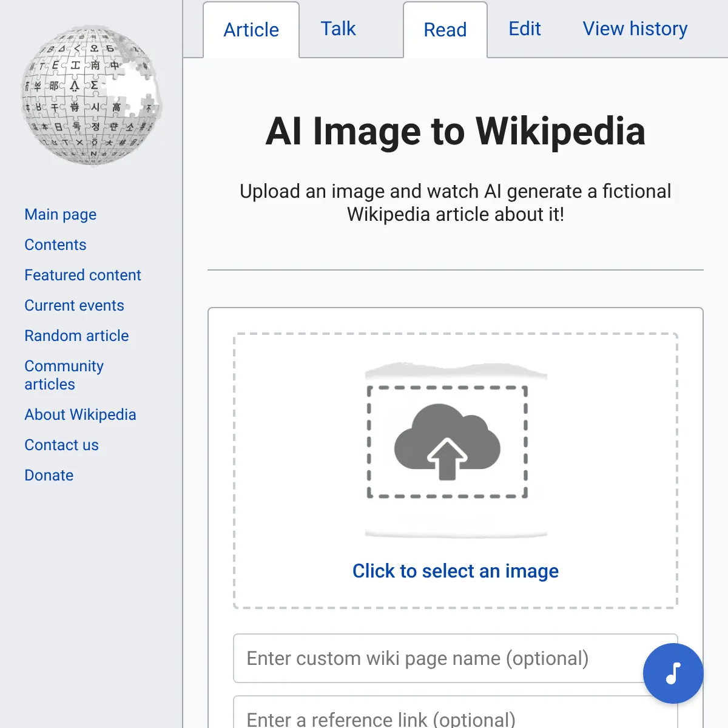The image size is (728, 728).
Task: Click the Donate link
Action: (x=49, y=475)
